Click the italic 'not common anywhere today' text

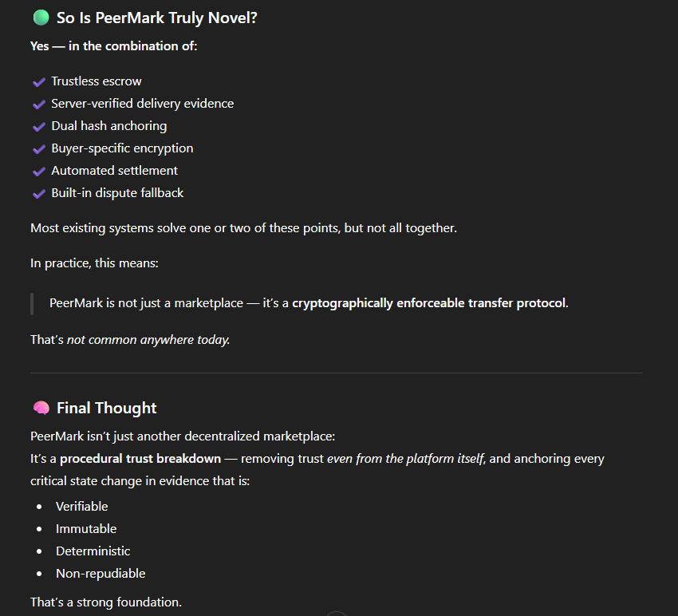148,340
